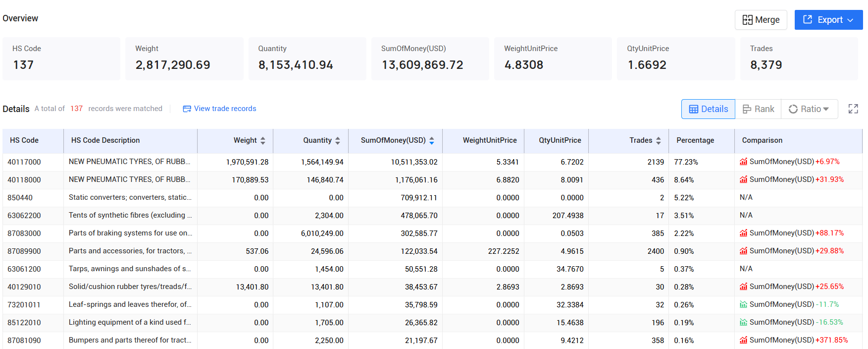The width and height of the screenshot is (868, 349).
Task: Click the 6,010,249.00 quantity value
Action: tap(322, 233)
